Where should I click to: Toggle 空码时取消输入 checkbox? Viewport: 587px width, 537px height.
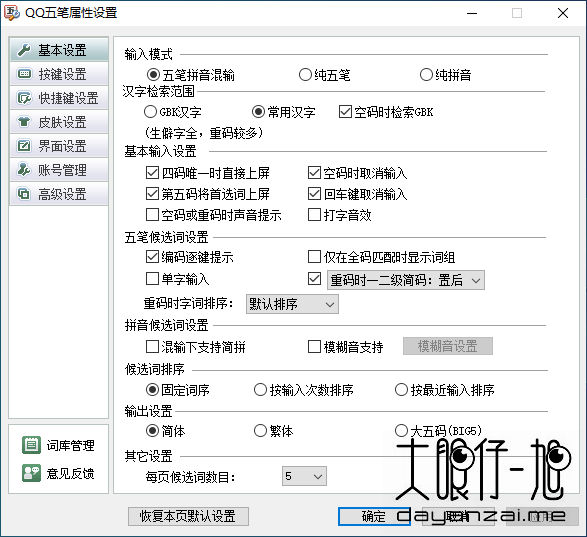click(x=314, y=173)
